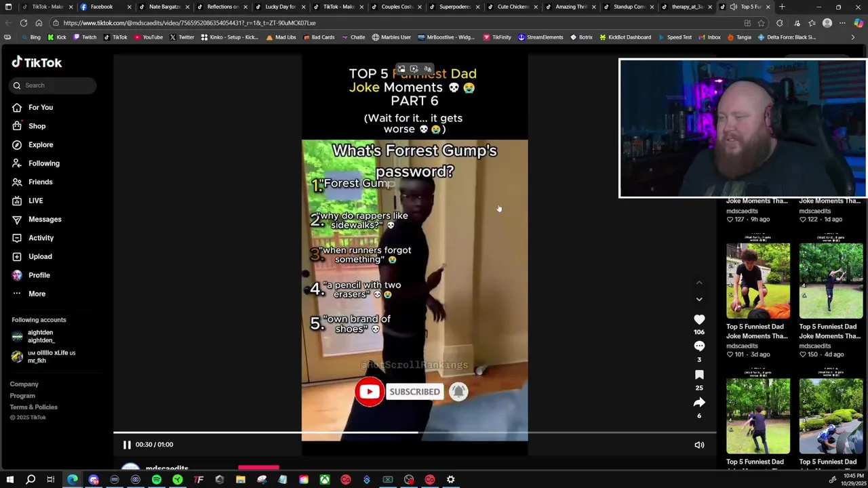Switch to the Lucky Day browser tab
868x488 pixels.
click(x=276, y=7)
